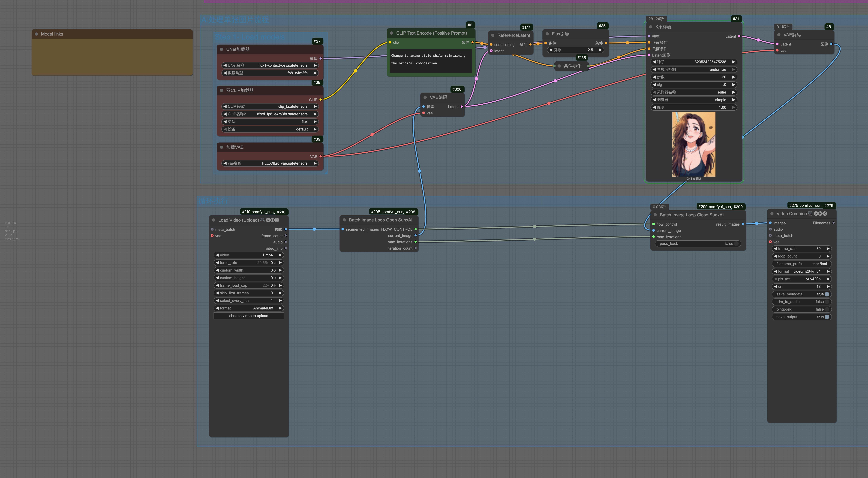Collapse the Load Video (Upload) node dot
This screenshot has height=478, width=868.
point(214,220)
